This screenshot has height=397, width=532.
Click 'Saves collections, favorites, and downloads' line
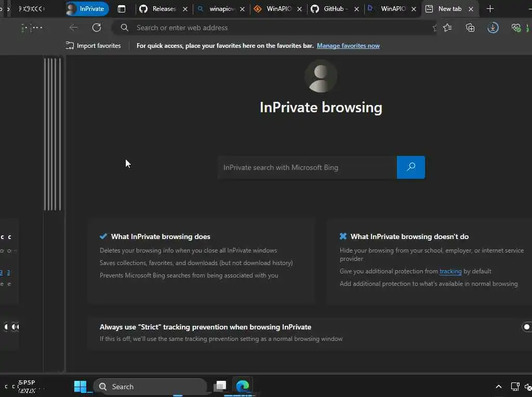click(196, 263)
